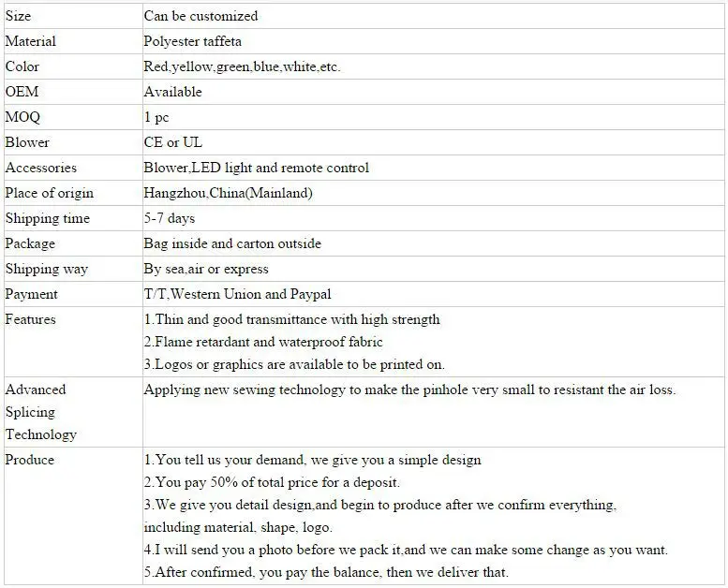Click the "Accessories" label cell
Viewport: 728px width, 588px height.
41,168
